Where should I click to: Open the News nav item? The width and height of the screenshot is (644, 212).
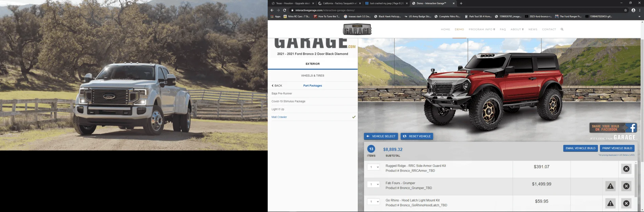pyautogui.click(x=533, y=30)
